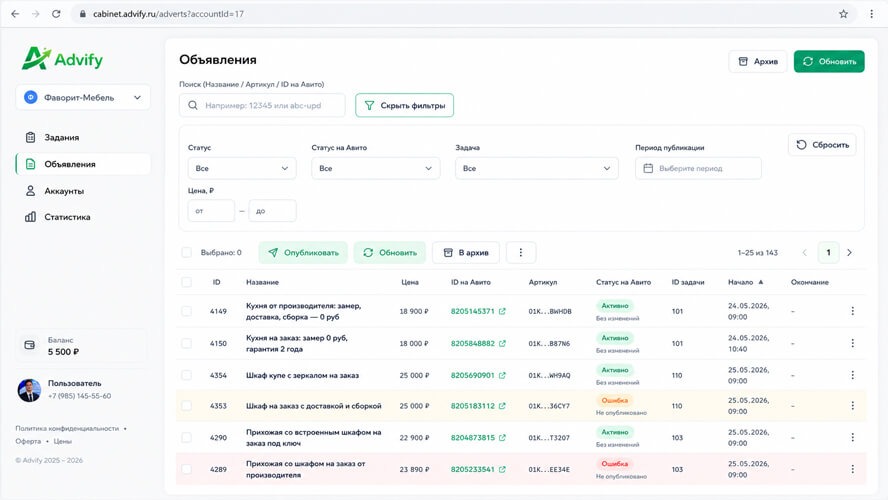Screen dimensions: 888x500
Task: Click the wallet icon next to Баланс
Action: (29, 345)
